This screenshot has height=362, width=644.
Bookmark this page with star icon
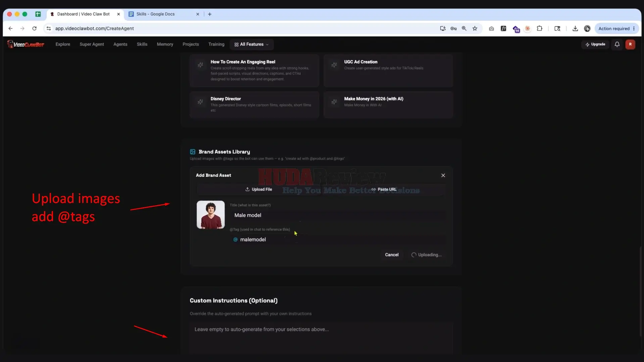475,29
